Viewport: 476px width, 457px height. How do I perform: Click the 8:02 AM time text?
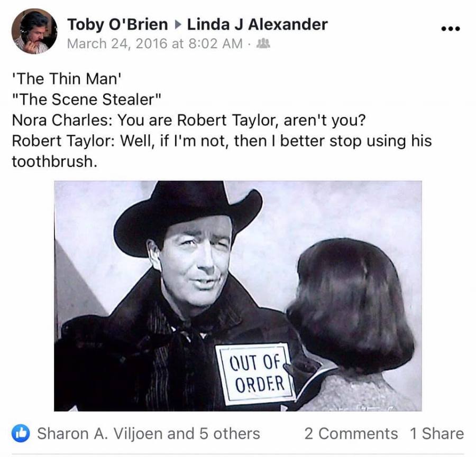215,44
